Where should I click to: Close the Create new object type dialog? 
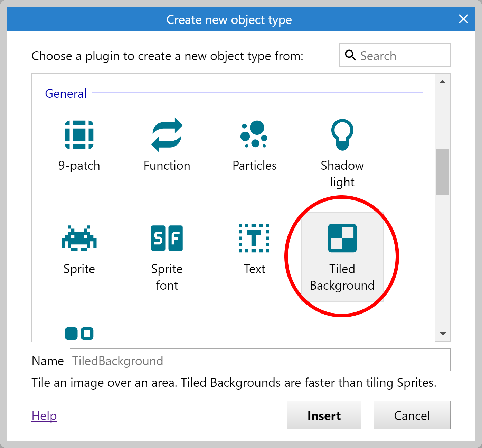[x=463, y=19]
